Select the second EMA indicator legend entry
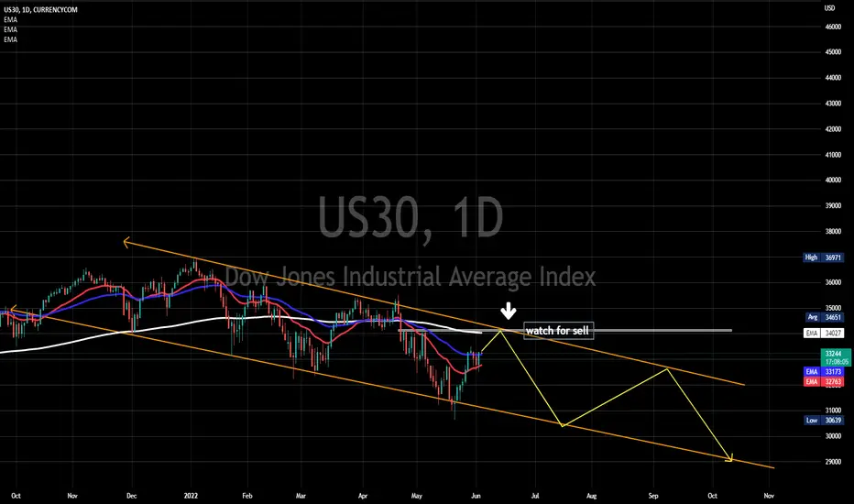 [10, 29]
